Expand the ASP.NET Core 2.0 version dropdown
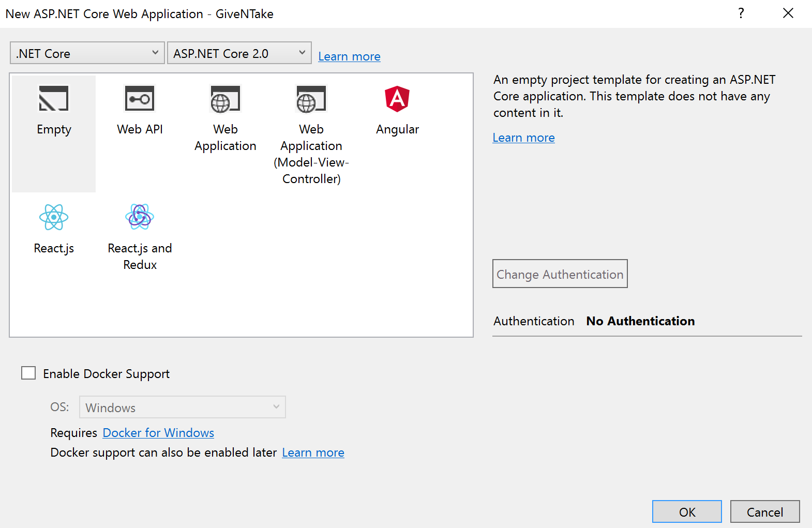Screen dimensions: 812x528 click(x=239, y=53)
